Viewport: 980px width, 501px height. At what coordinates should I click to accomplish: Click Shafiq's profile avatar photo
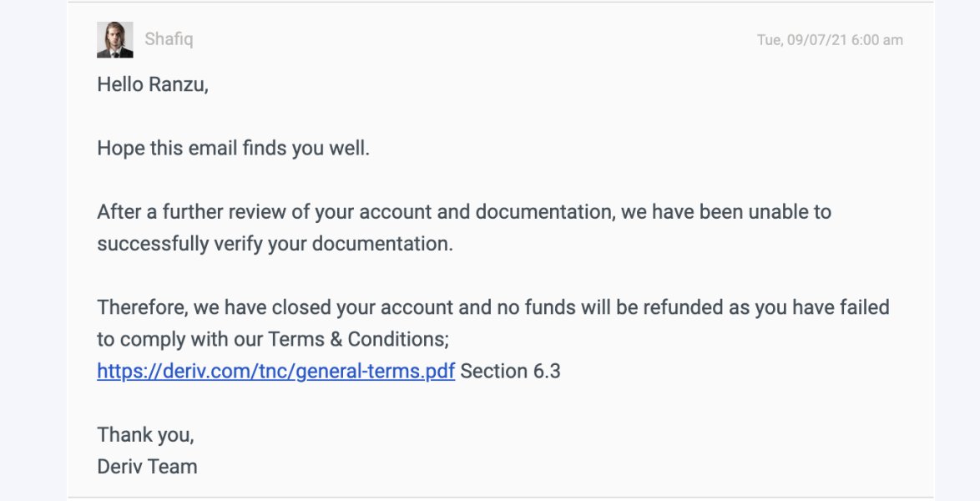pos(115,39)
